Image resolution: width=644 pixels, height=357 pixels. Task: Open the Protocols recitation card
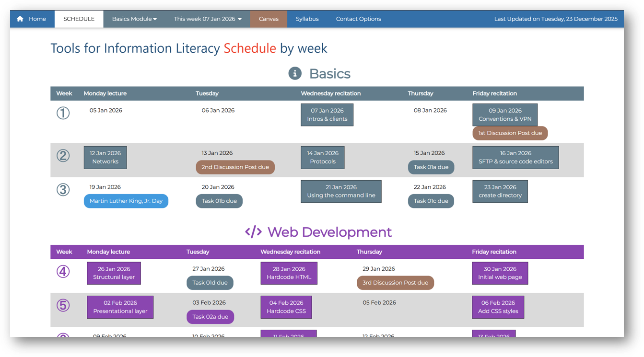pyautogui.click(x=322, y=157)
